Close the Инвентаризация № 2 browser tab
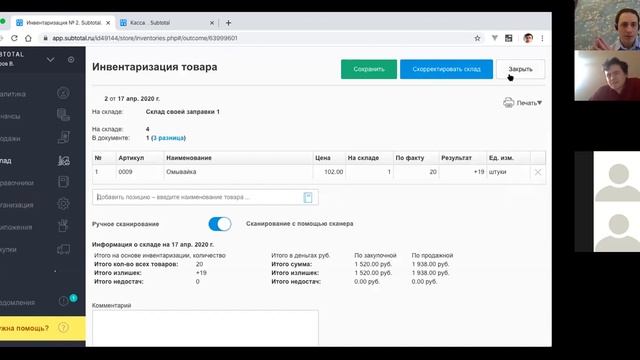640x360 pixels. point(108,23)
